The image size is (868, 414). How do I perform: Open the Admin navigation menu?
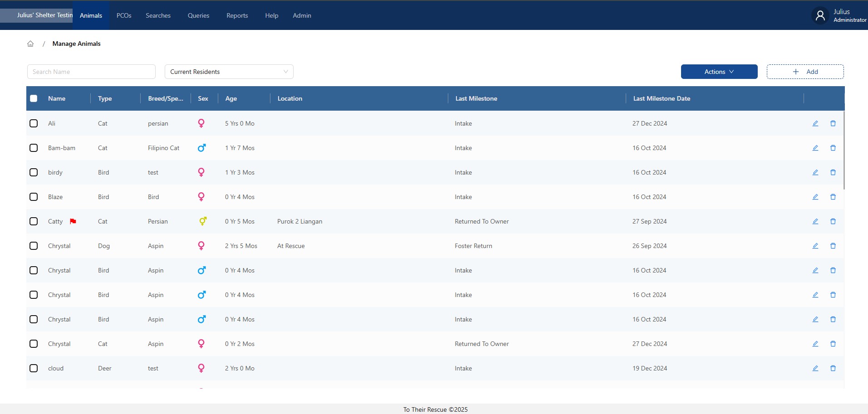[302, 15]
